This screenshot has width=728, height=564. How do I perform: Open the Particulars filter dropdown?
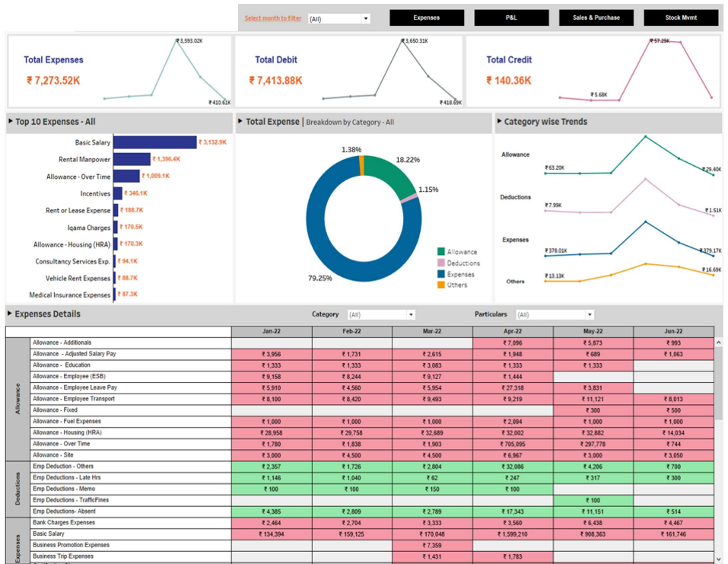click(589, 314)
